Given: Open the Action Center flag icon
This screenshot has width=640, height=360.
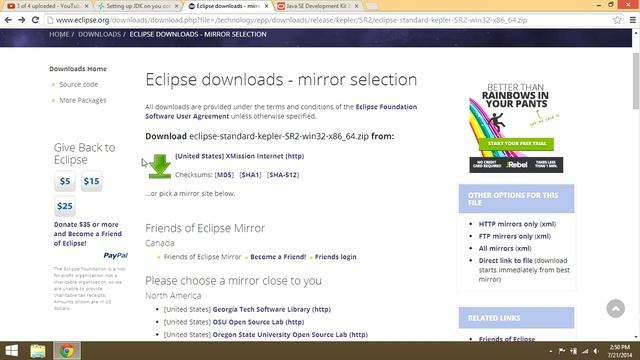Looking at the screenshot, I should tap(562, 351).
